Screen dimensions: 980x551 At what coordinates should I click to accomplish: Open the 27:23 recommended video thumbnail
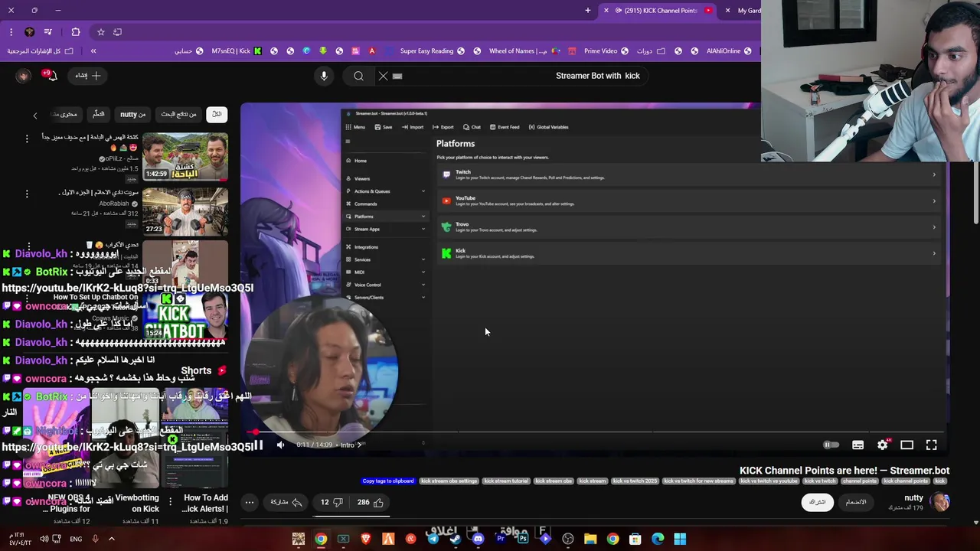185,211
